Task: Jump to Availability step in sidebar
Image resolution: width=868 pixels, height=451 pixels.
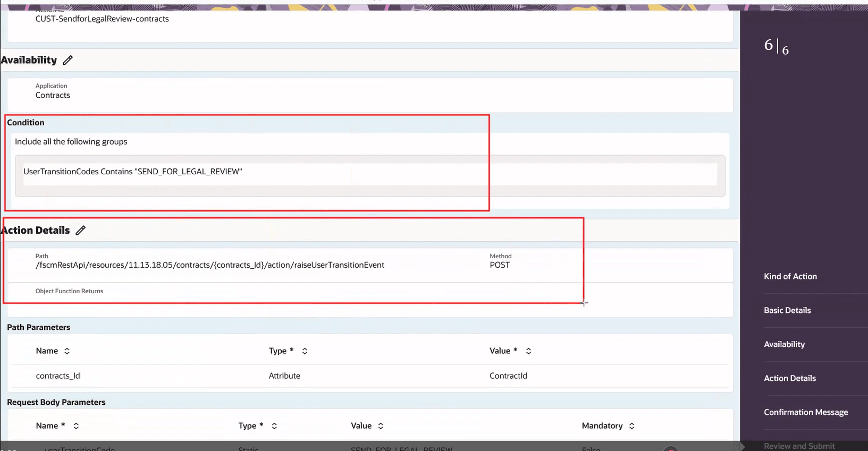Action: (x=784, y=344)
